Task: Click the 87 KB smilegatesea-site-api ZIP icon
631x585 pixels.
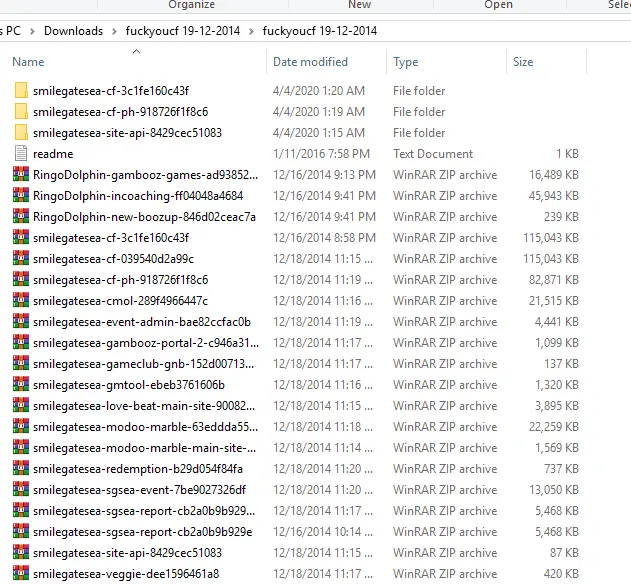Action: coord(21,552)
